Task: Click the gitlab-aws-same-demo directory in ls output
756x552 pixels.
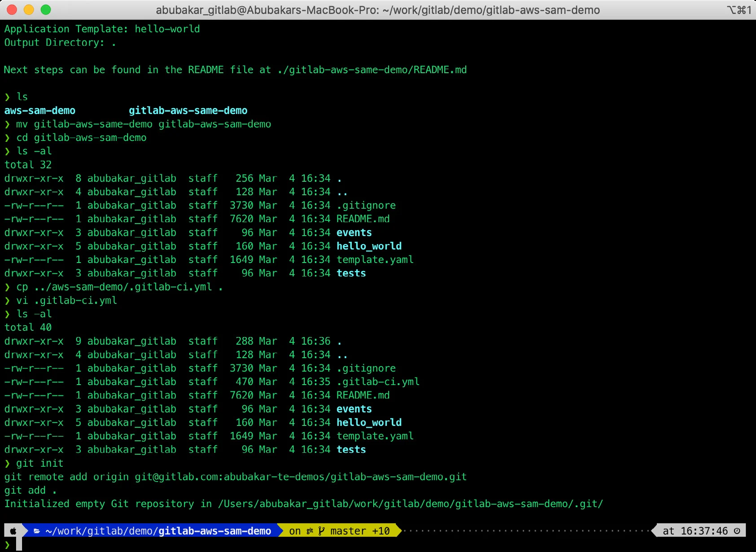Action: click(x=188, y=110)
